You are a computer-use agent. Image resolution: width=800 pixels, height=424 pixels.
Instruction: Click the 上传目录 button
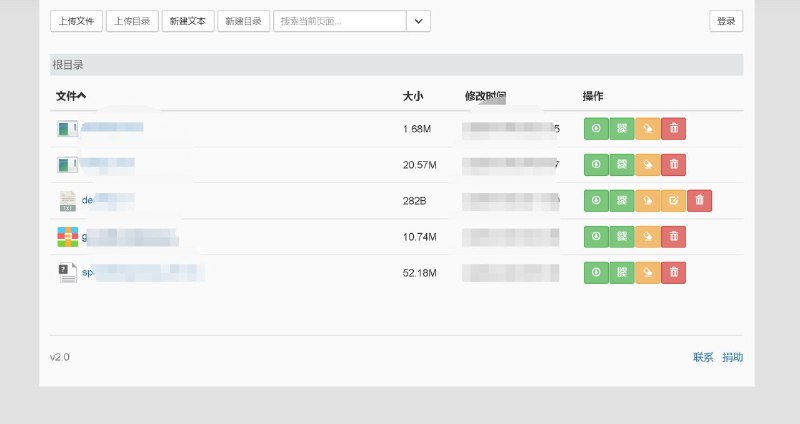point(133,21)
